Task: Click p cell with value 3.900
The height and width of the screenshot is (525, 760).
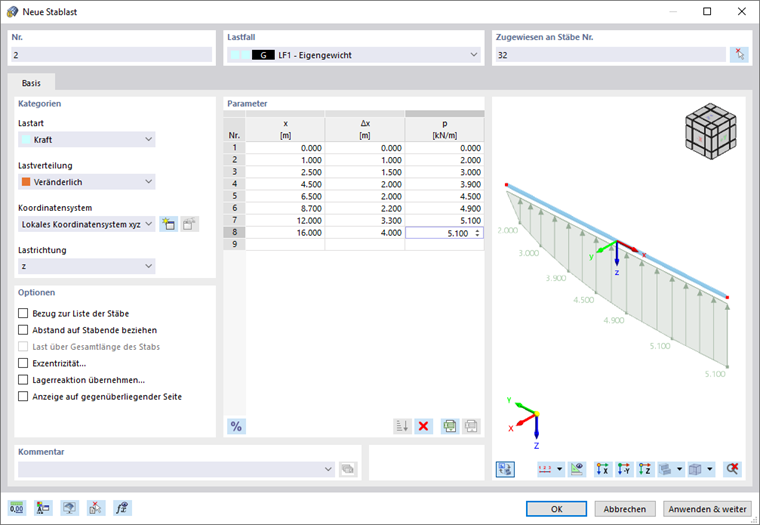Action: click(444, 184)
